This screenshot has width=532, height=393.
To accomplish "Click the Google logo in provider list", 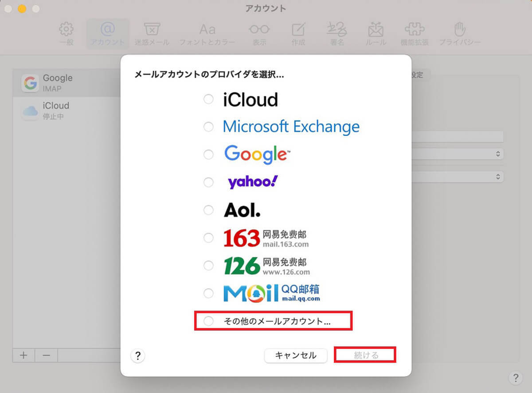I will click(x=257, y=154).
